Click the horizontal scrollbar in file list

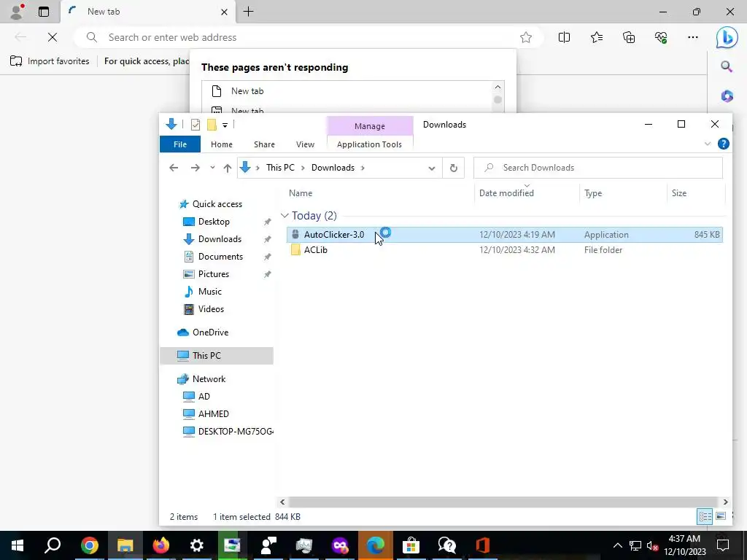pos(503,502)
